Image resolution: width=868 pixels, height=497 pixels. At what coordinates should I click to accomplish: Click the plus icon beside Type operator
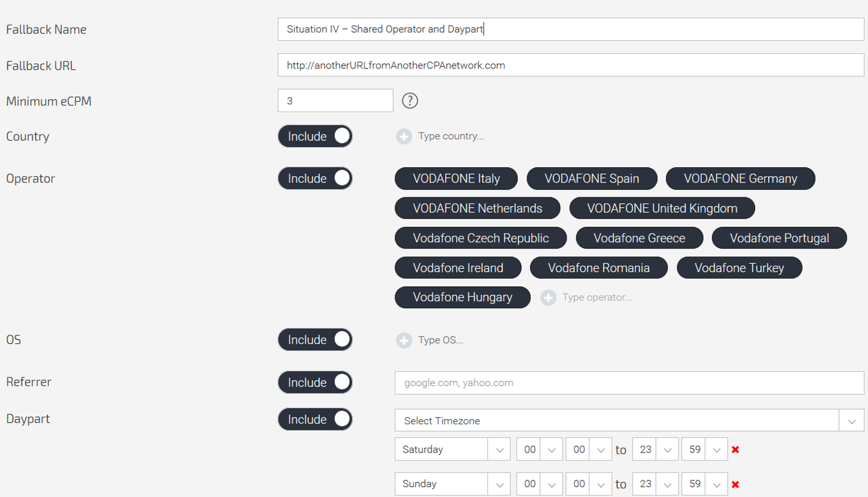click(x=548, y=298)
